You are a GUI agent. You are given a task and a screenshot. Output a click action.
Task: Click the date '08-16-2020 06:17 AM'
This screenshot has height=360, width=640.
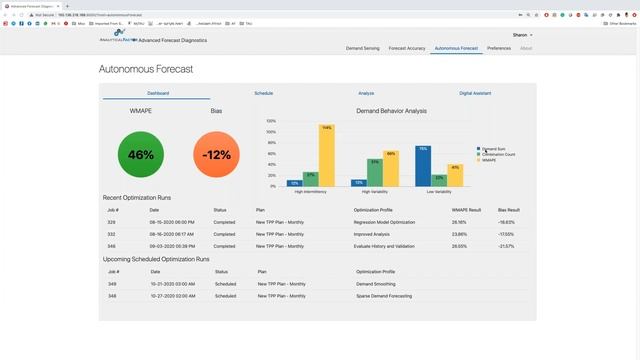pyautogui.click(x=171, y=234)
